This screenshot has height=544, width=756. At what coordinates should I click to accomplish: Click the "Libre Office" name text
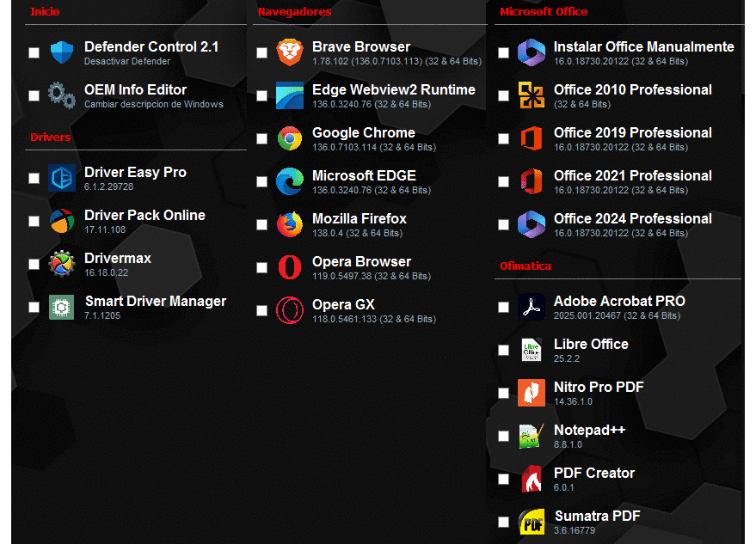591,344
